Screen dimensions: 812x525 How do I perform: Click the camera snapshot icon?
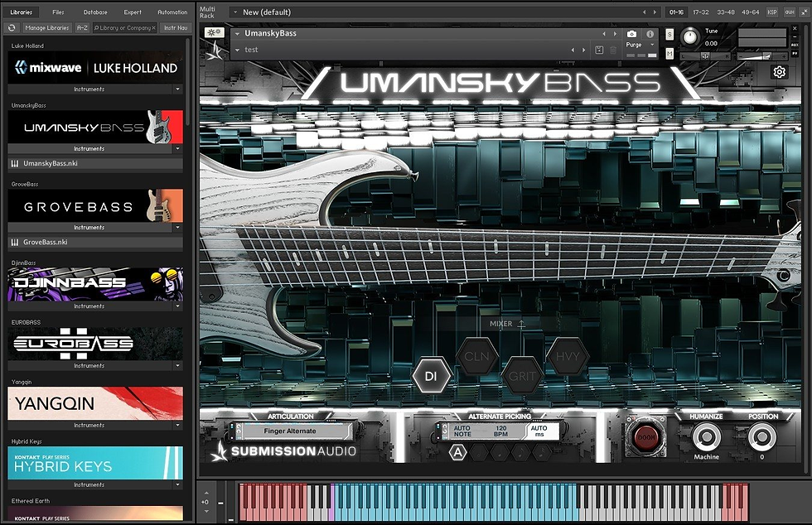click(x=631, y=34)
